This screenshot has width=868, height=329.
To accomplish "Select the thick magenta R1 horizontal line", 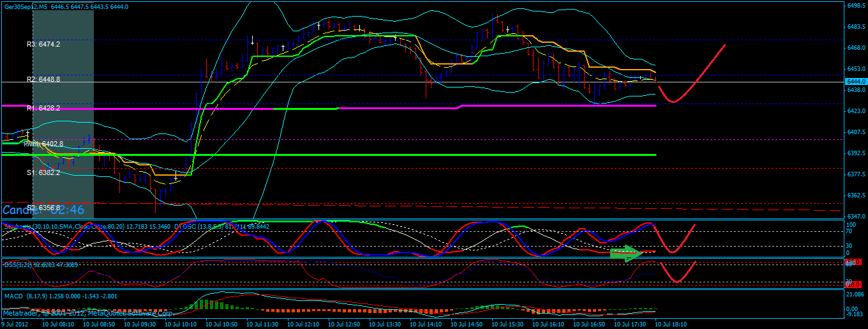I will (329, 107).
